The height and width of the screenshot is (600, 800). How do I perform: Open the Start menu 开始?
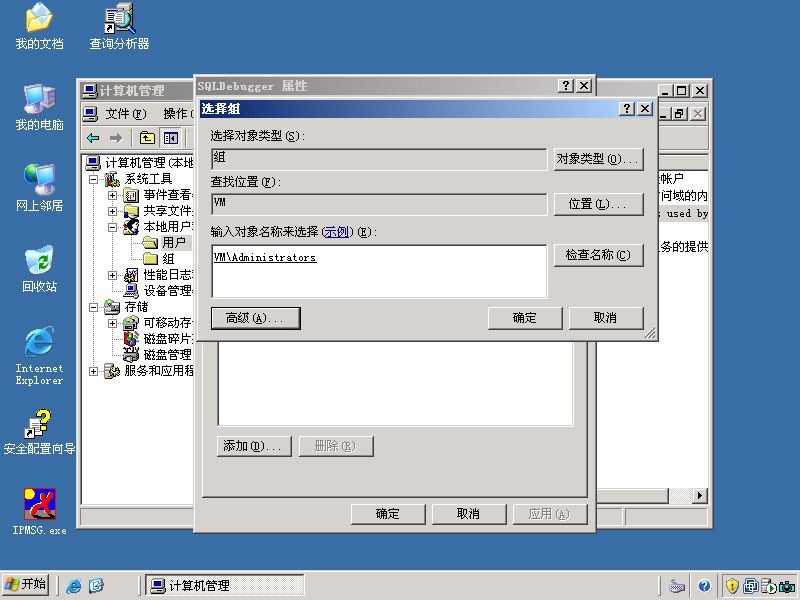(x=26, y=585)
